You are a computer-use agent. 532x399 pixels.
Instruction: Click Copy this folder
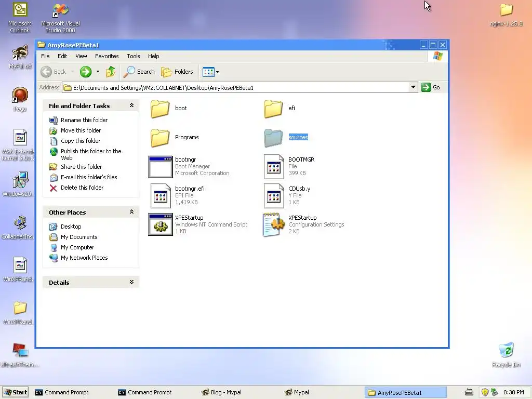coord(81,140)
